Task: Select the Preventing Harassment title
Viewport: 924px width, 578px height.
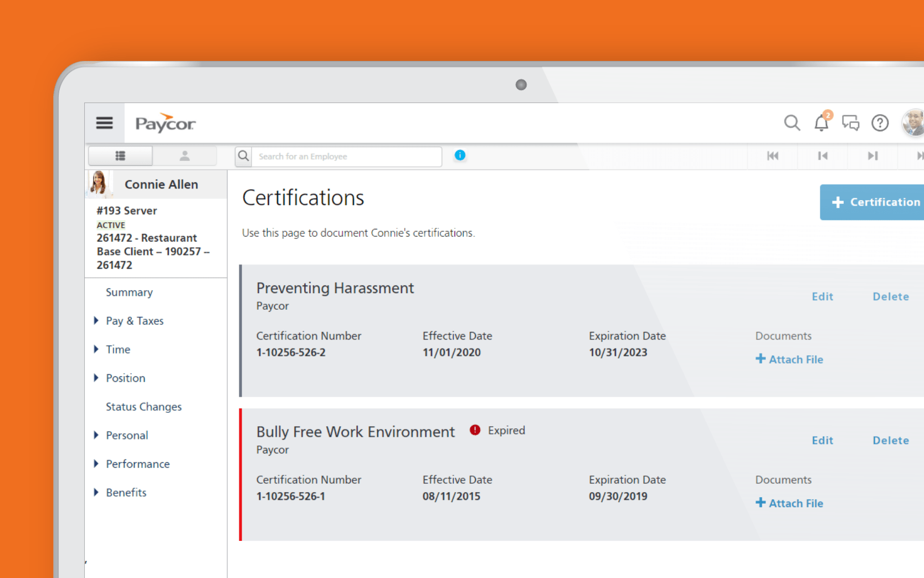Action: 335,288
